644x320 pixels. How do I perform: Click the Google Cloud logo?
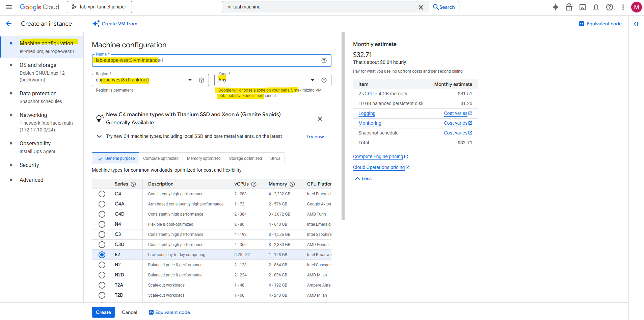pos(39,7)
